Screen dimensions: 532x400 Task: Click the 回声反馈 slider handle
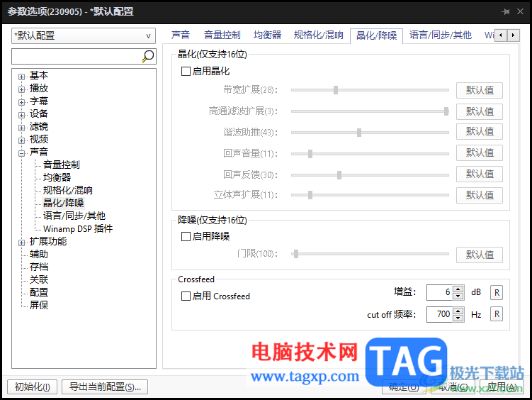click(339, 175)
